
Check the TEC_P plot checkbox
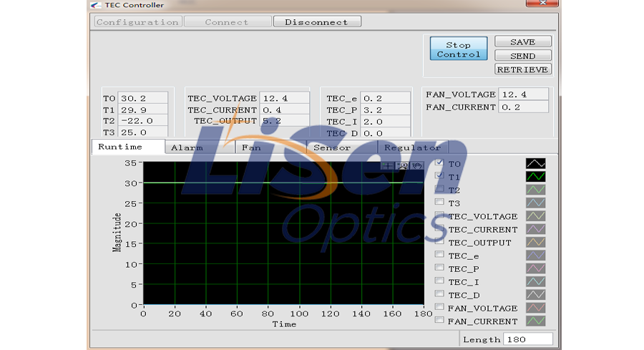[x=439, y=268]
